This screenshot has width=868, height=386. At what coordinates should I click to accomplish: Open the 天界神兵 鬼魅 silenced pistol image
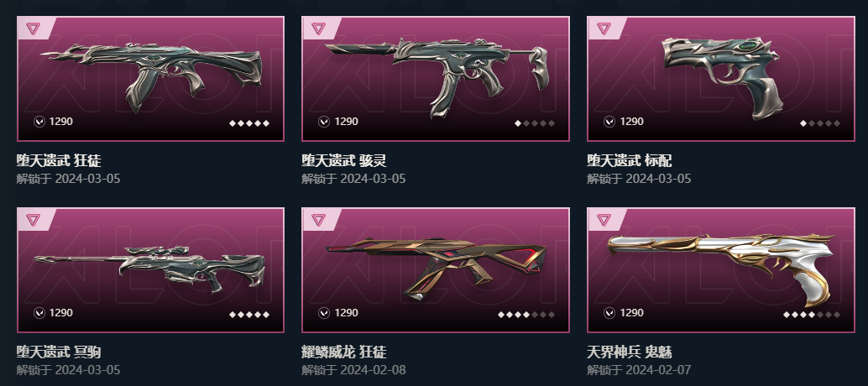720,269
